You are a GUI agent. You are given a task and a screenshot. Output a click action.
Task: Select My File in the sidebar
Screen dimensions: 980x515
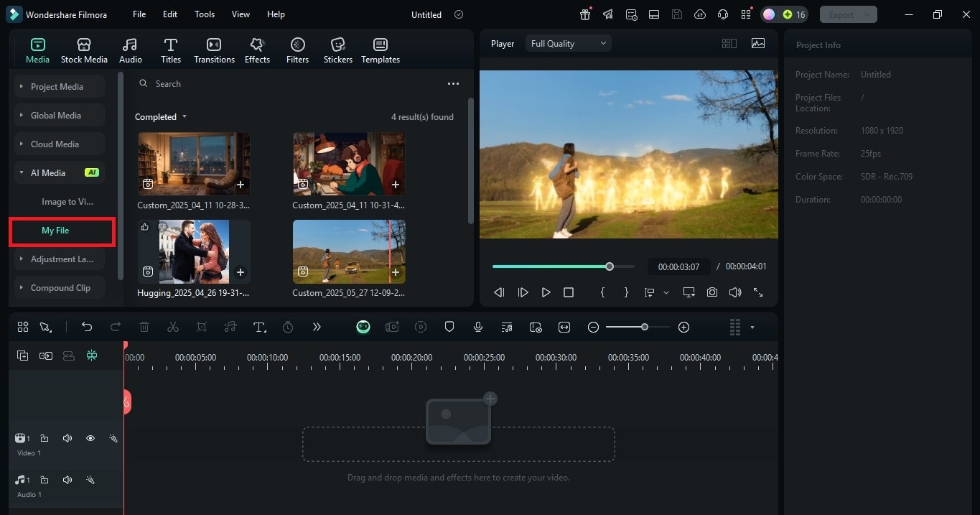pos(55,231)
